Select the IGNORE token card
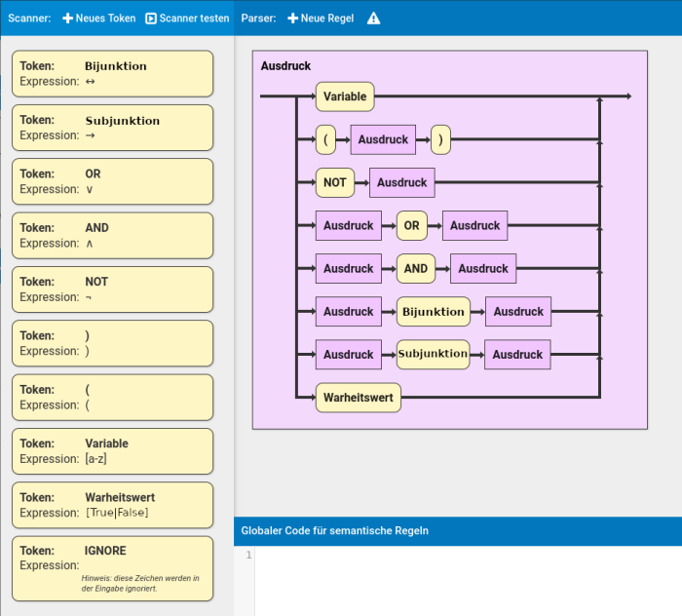This screenshot has width=682, height=616. pos(113,568)
